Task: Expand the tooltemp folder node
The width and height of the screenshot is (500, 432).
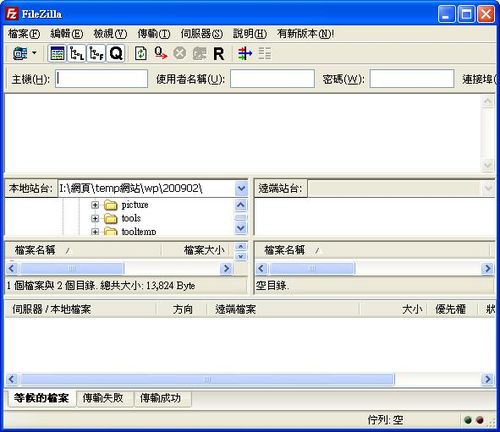Action: (x=95, y=231)
